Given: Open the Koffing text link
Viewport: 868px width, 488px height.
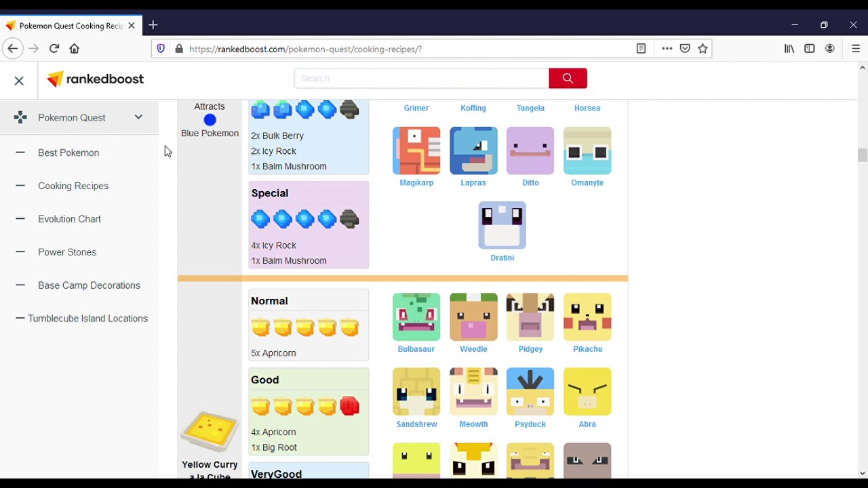Looking at the screenshot, I should click(473, 108).
